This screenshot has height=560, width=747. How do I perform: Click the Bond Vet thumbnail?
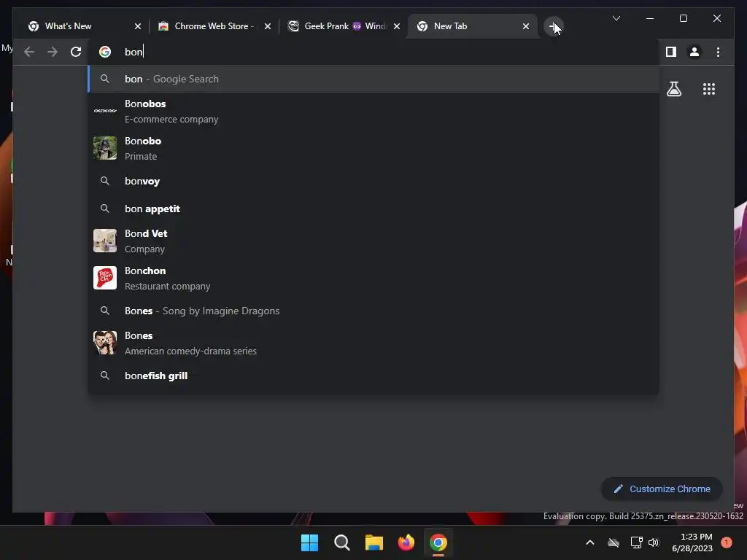tap(105, 241)
